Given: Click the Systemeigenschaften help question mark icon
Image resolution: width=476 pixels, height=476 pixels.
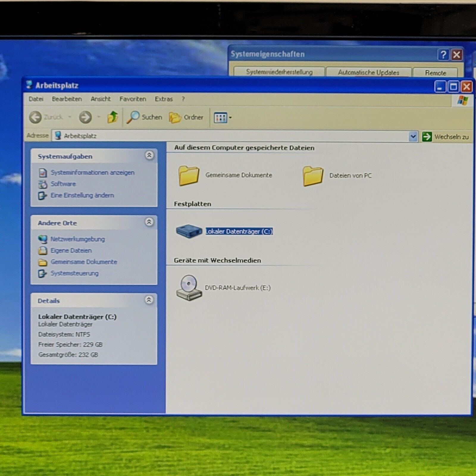Looking at the screenshot, I should (443, 54).
